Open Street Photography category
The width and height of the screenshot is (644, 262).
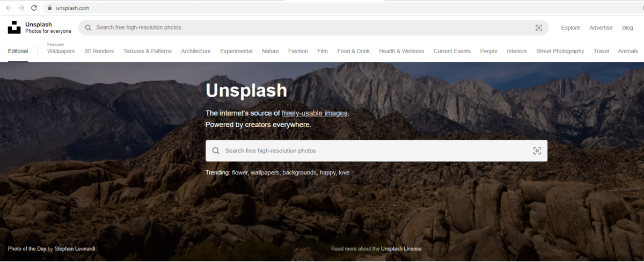pyautogui.click(x=560, y=51)
